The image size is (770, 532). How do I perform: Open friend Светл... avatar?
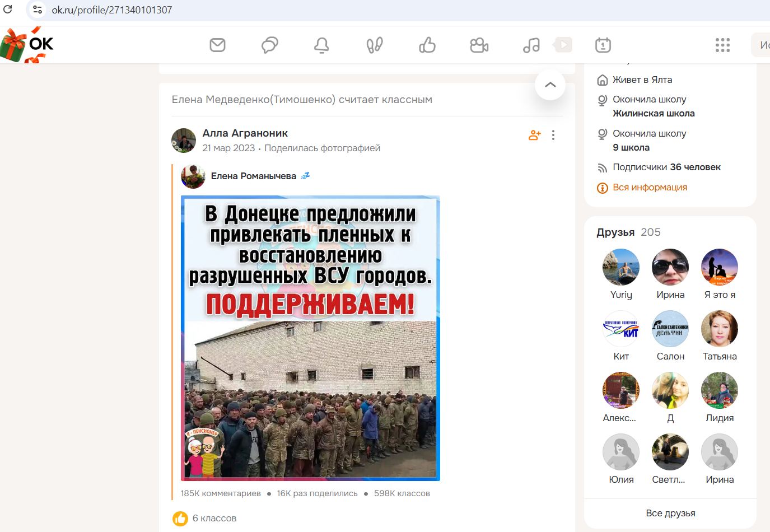(670, 452)
